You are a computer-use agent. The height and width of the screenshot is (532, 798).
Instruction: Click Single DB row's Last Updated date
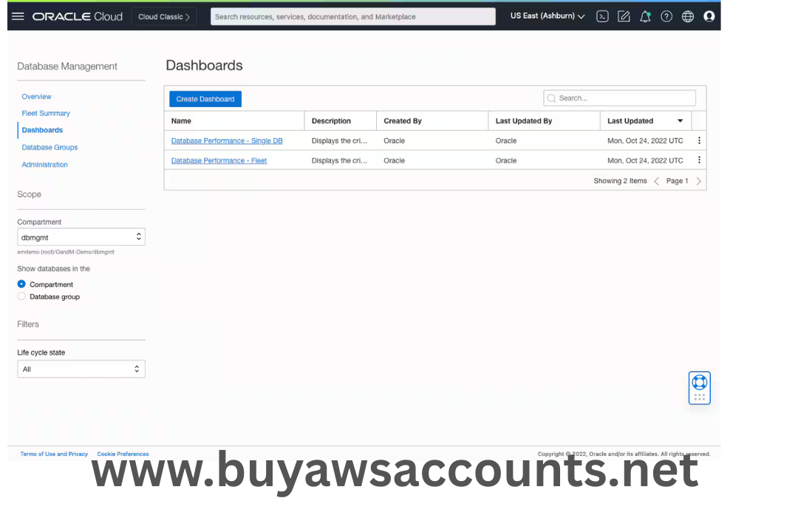pyautogui.click(x=645, y=140)
